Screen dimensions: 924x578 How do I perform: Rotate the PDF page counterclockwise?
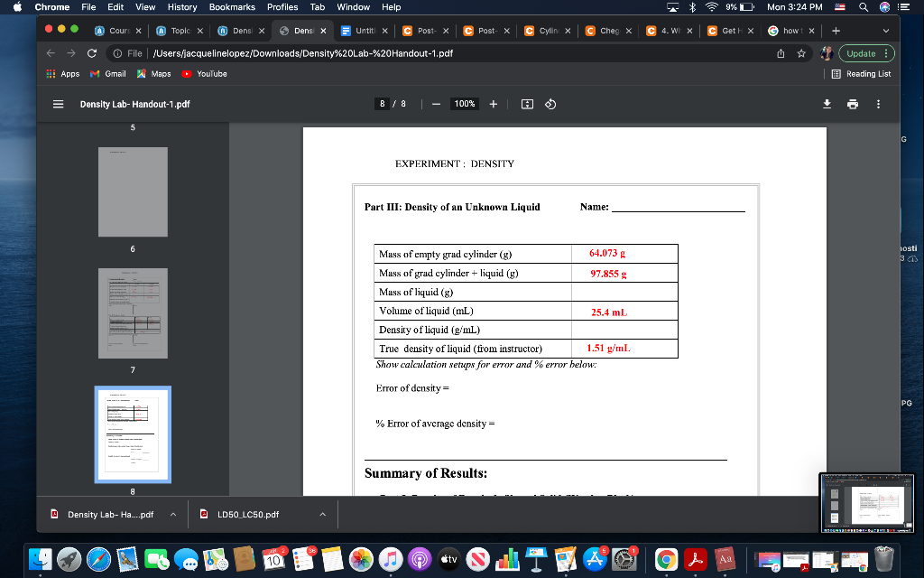[549, 104]
